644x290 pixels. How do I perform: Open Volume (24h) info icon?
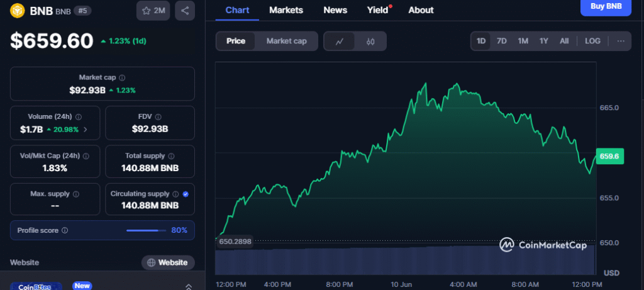pyautogui.click(x=79, y=117)
